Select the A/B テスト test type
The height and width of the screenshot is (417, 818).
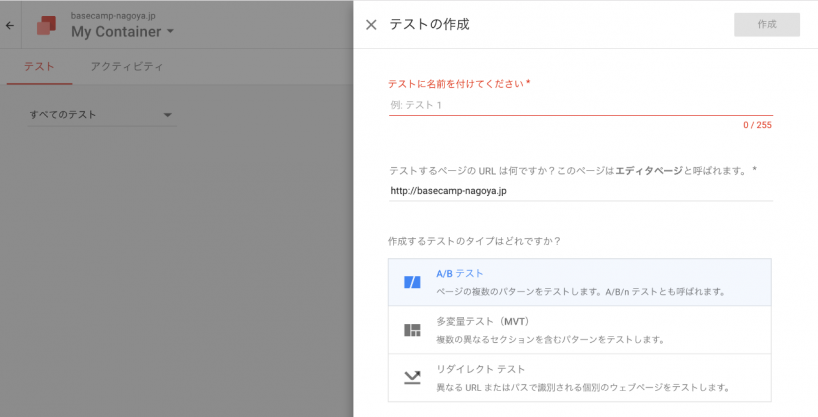point(580,282)
